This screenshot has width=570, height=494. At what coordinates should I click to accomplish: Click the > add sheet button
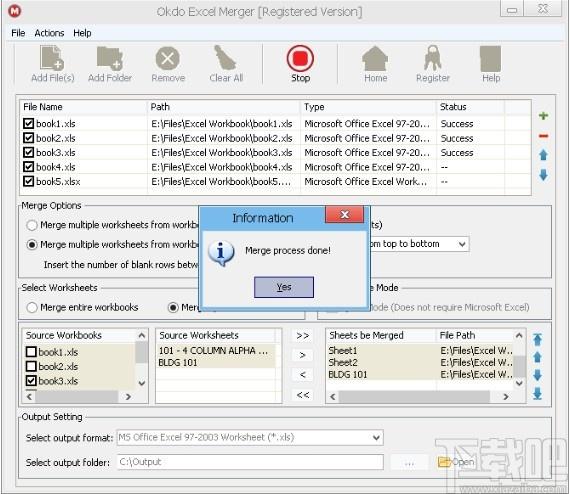coord(302,355)
